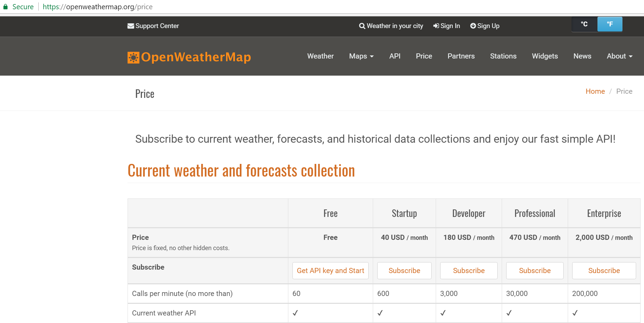This screenshot has width=644, height=323.
Task: Click the Free column header
Action: 330,214
